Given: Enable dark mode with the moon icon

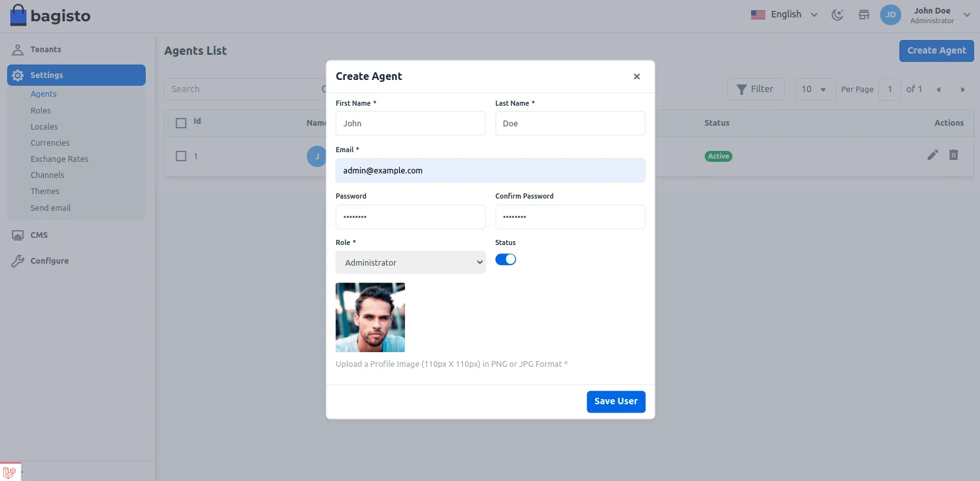Looking at the screenshot, I should 837,14.
